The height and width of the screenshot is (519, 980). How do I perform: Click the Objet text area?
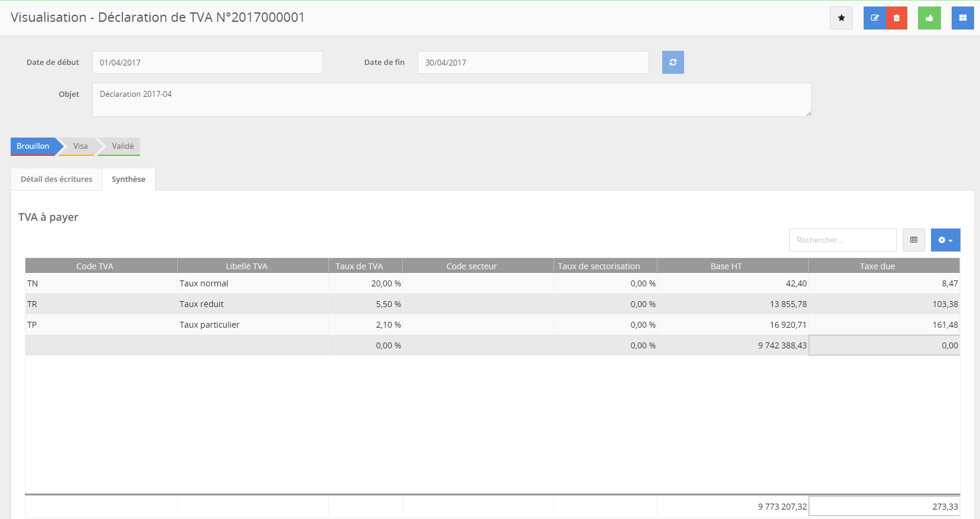click(451, 100)
